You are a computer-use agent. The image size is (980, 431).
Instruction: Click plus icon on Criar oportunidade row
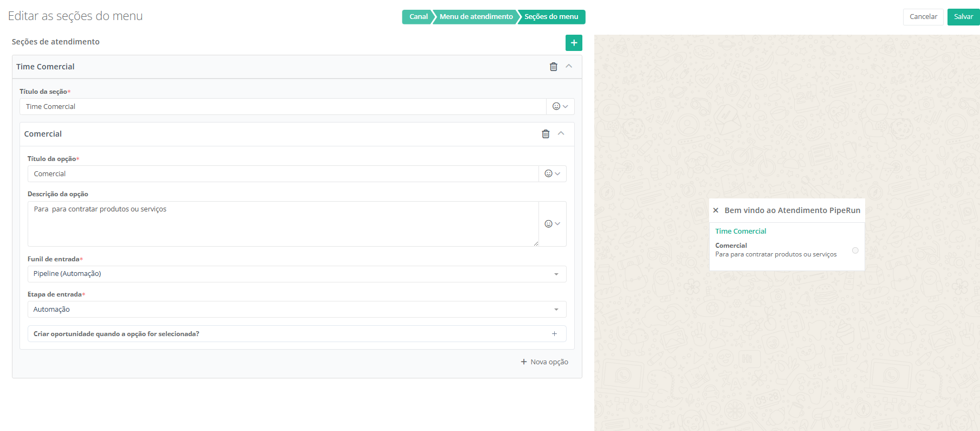(554, 334)
